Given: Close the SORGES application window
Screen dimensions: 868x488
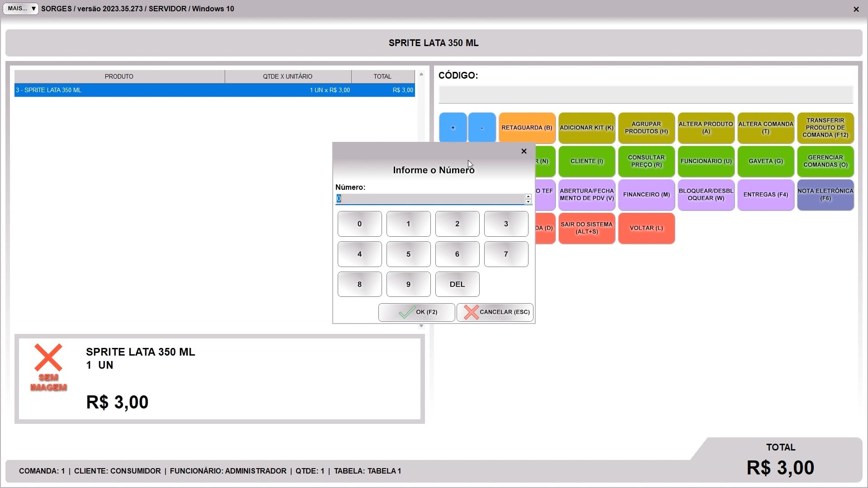Looking at the screenshot, I should click(x=856, y=9).
